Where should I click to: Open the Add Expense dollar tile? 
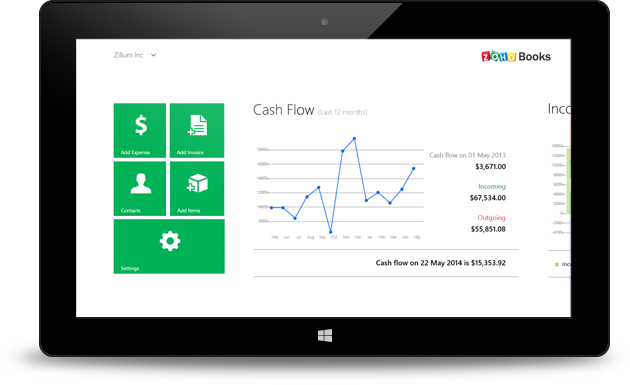139,130
